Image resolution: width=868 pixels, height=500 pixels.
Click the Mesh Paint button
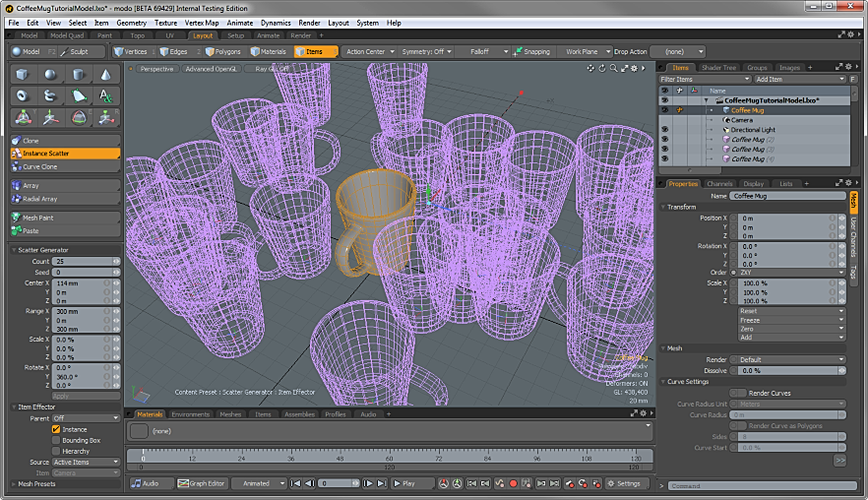65,218
